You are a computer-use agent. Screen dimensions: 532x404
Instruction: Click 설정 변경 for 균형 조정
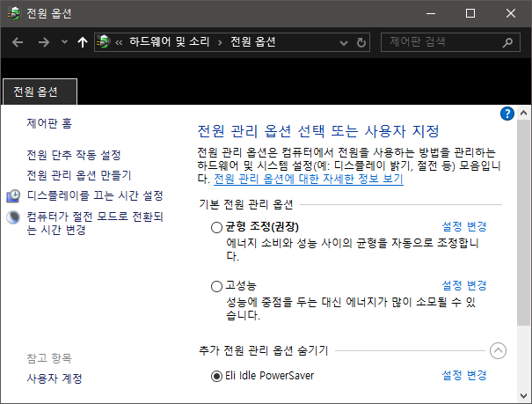[464, 226]
